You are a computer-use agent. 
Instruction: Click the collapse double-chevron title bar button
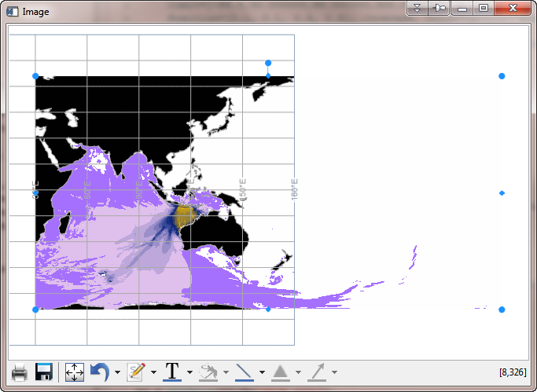417,8
